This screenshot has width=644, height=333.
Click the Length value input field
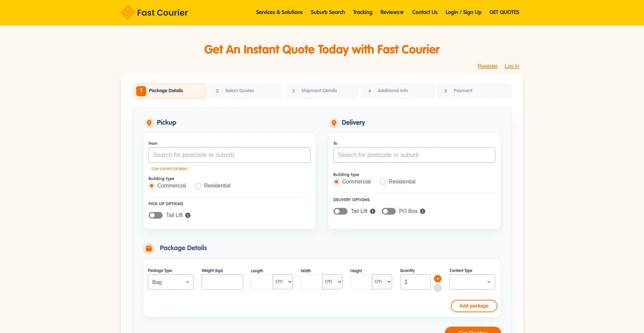point(262,282)
